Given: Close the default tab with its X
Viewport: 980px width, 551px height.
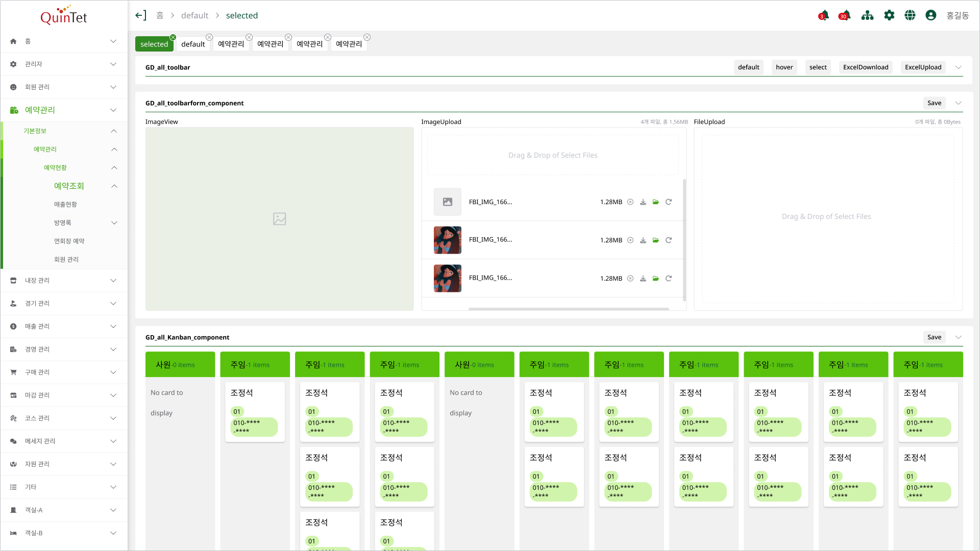Looking at the screenshot, I should pos(209,37).
